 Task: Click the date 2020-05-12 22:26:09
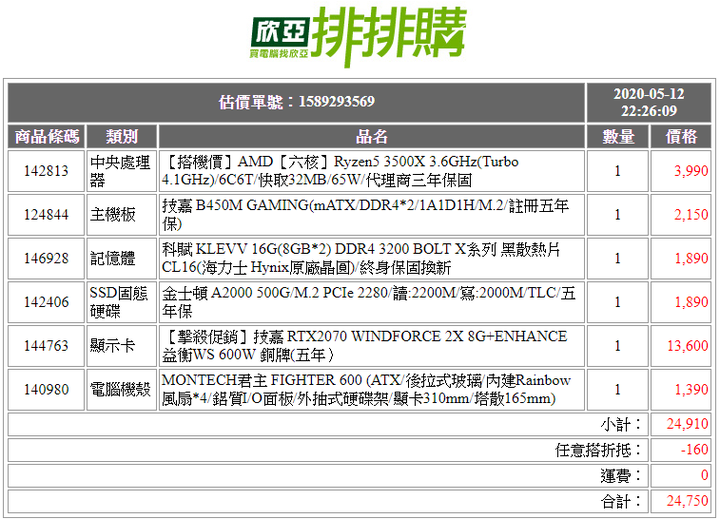point(649,102)
